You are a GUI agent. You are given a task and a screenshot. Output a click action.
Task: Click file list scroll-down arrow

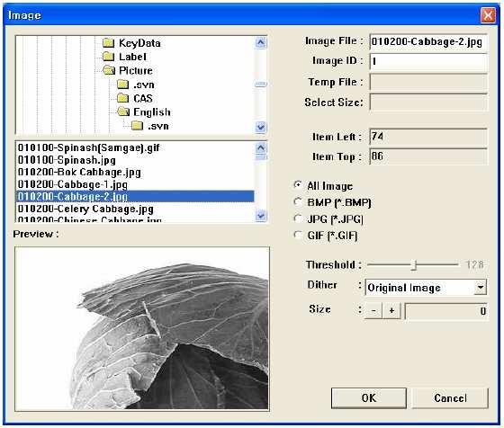[x=261, y=215]
